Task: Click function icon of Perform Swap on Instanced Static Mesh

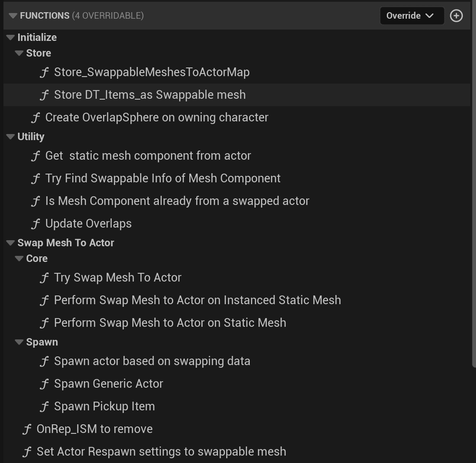Action: click(x=44, y=301)
